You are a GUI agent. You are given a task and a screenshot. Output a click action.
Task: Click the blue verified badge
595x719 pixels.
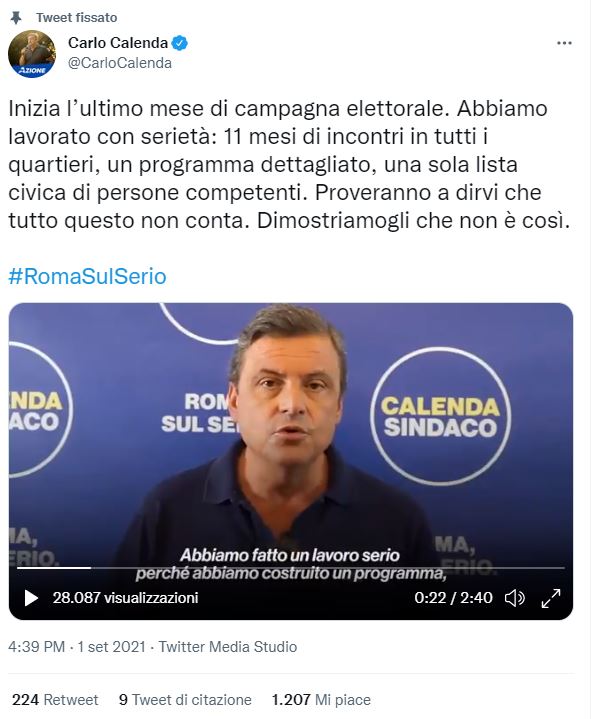point(179,43)
